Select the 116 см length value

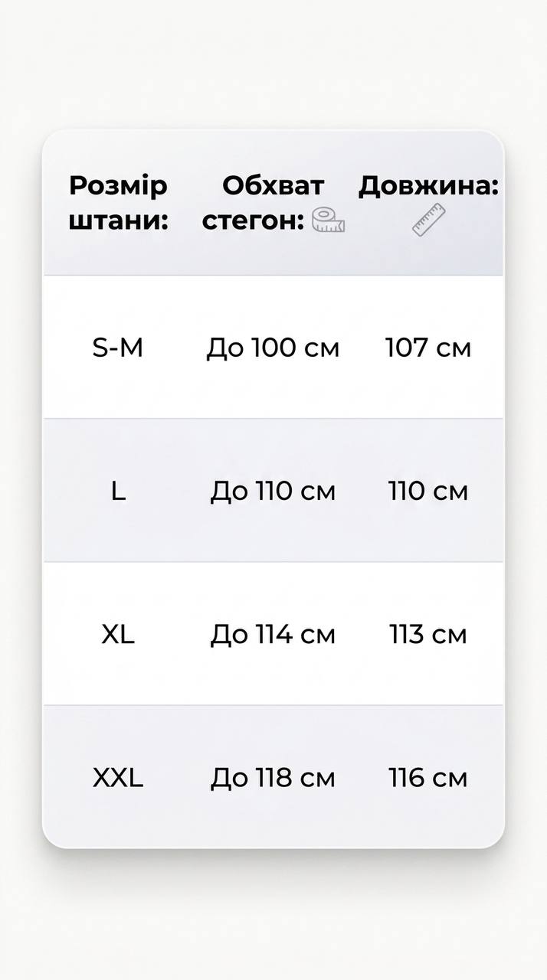[428, 779]
